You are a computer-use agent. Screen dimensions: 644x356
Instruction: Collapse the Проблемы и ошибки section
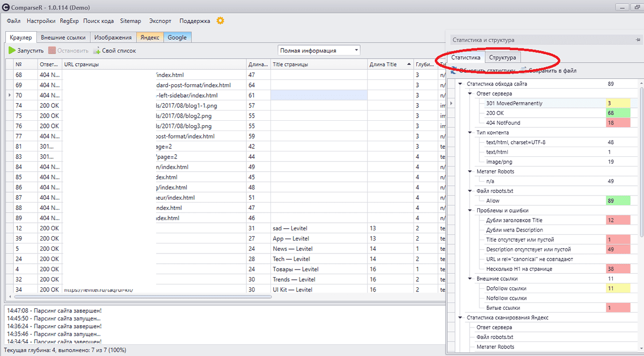(x=470, y=210)
